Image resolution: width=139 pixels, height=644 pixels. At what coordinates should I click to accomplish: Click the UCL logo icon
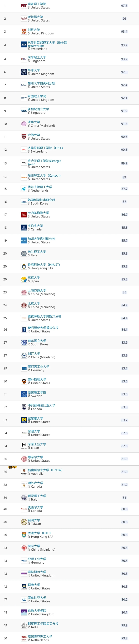[24, 612]
